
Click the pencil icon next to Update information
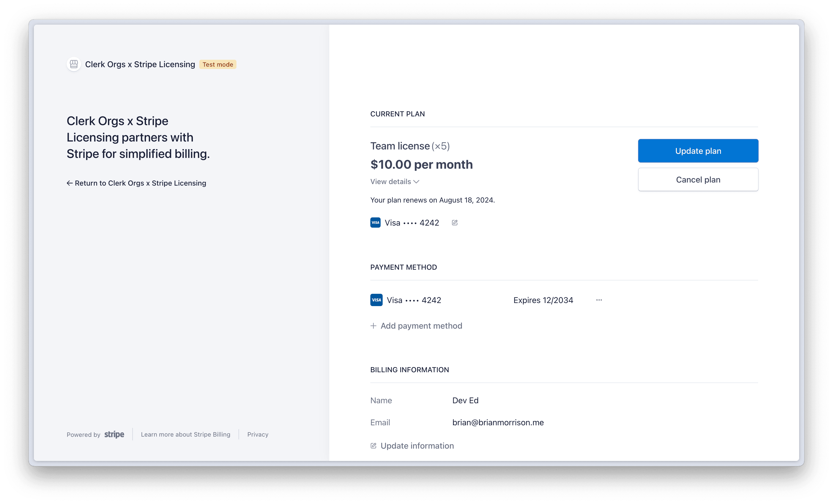point(373,446)
